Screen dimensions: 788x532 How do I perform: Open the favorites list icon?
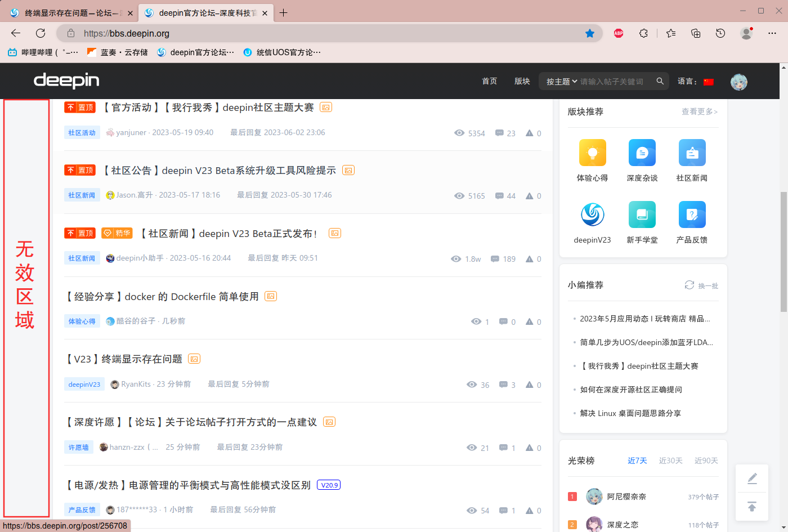point(671,33)
